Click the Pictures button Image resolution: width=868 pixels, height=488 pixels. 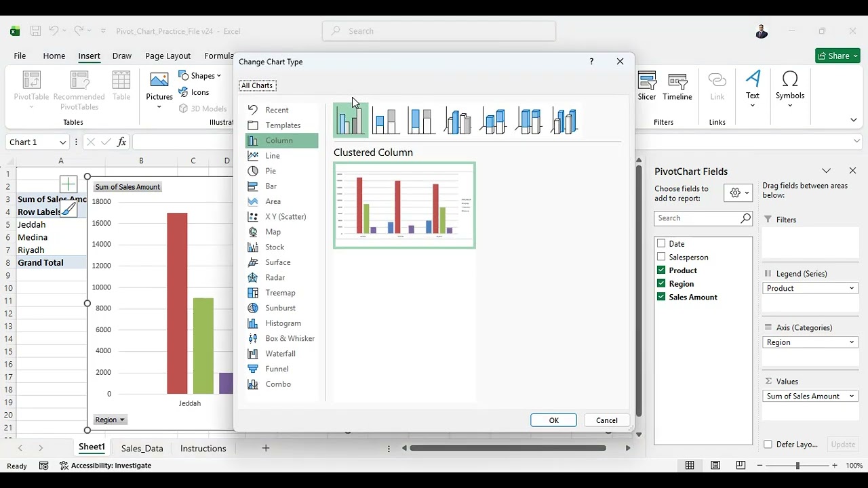pos(159,90)
